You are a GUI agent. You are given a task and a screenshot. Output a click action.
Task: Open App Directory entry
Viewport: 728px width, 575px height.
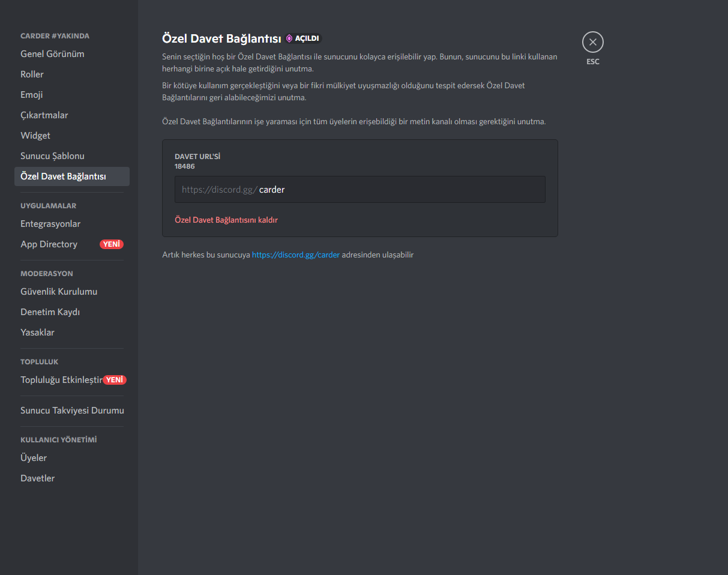72,244
